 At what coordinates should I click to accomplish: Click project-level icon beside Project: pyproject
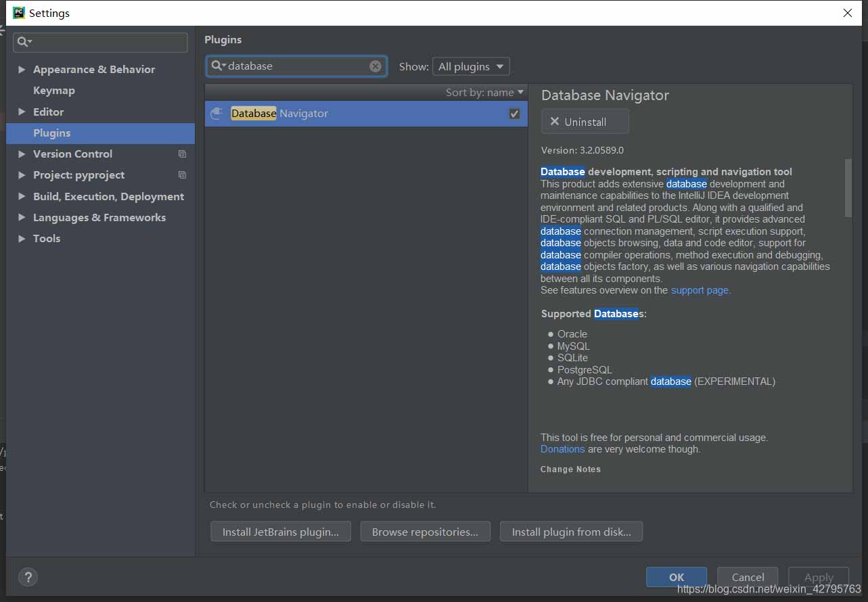182,175
